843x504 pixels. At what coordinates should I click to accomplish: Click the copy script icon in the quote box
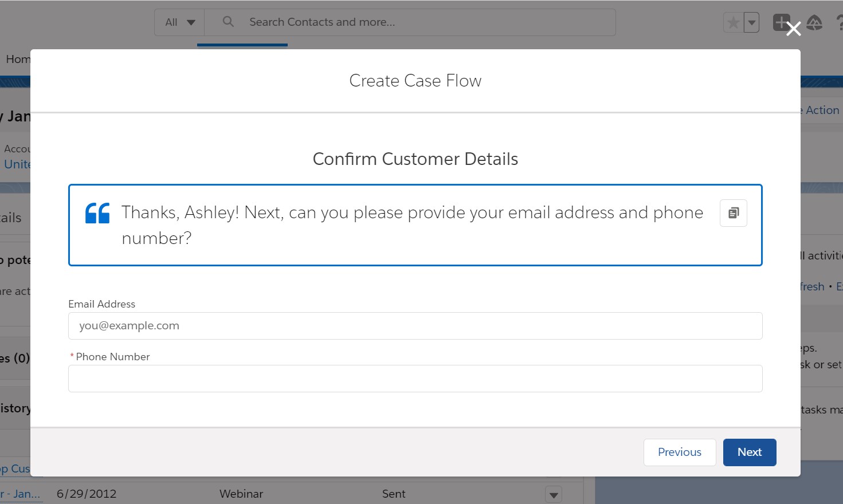[x=733, y=213]
